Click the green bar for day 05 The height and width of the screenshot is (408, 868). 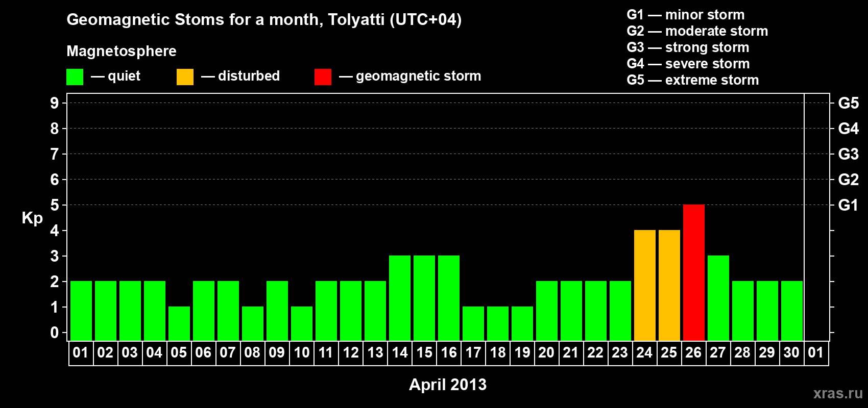tap(179, 323)
